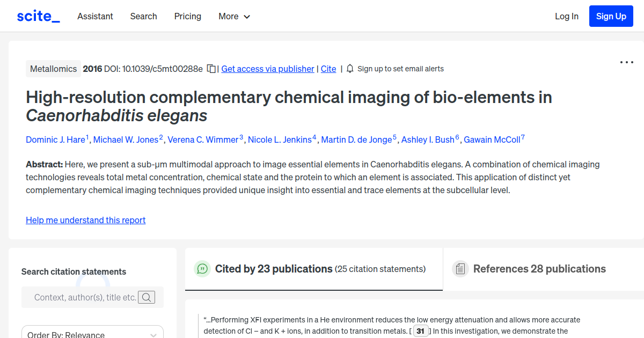
Task: Click the References document icon
Action: 460,268
